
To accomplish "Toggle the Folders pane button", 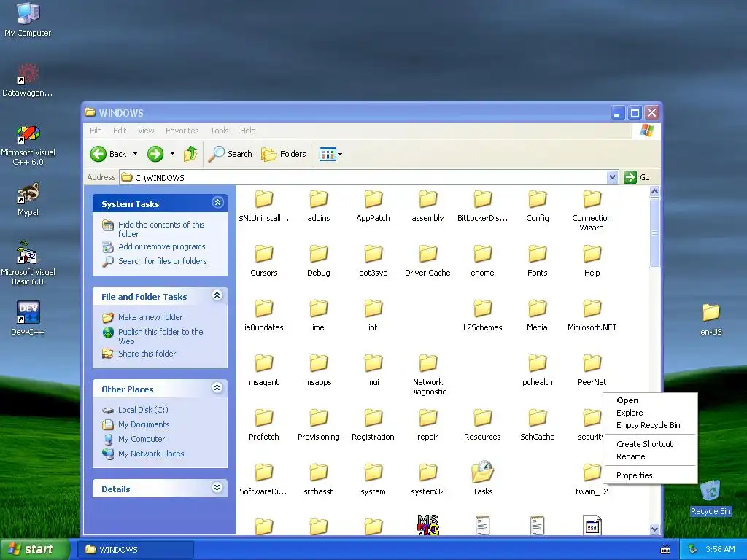I will [284, 154].
